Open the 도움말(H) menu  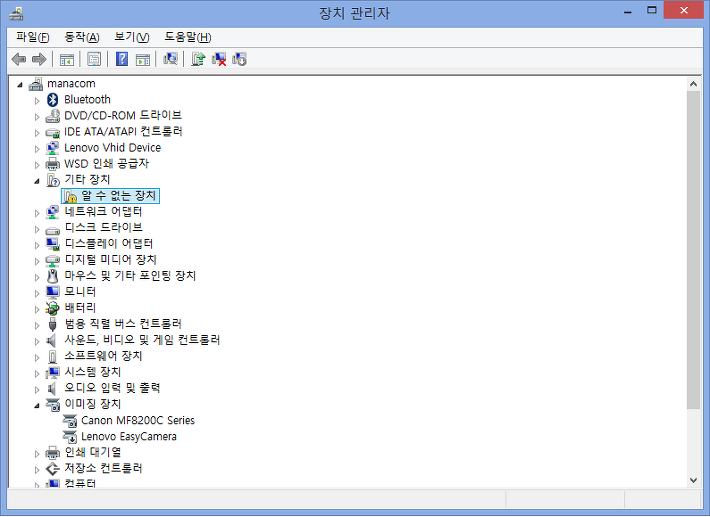(x=187, y=37)
